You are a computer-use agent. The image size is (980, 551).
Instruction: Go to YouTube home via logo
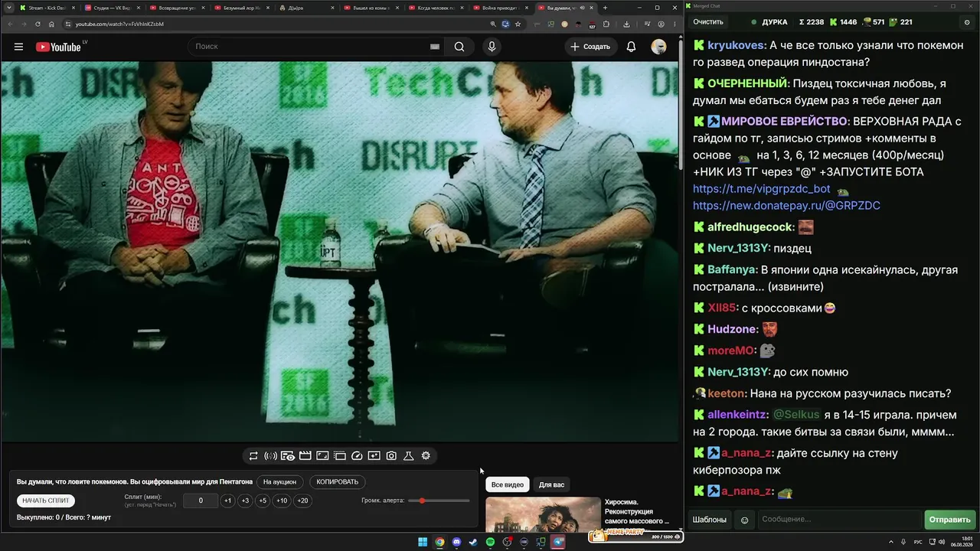(x=58, y=47)
